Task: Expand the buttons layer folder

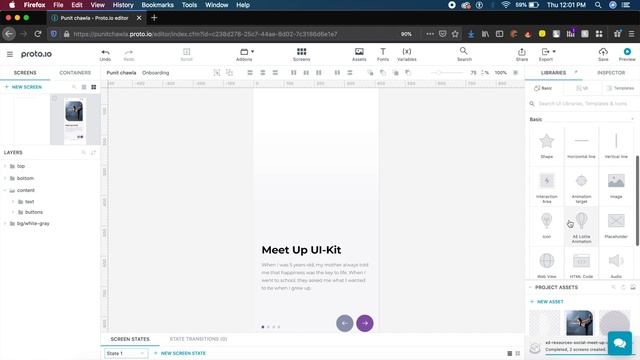Action: (13, 212)
